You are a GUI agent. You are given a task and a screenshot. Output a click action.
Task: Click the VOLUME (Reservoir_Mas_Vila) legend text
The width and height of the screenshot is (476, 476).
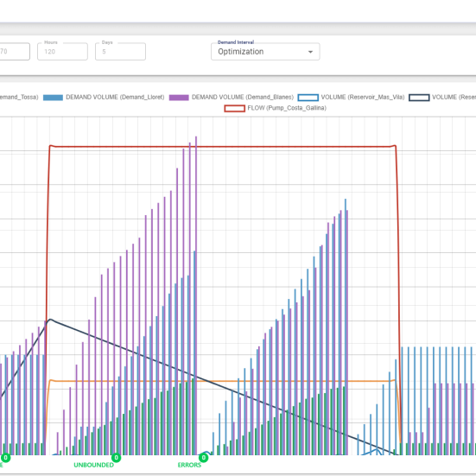click(x=363, y=97)
